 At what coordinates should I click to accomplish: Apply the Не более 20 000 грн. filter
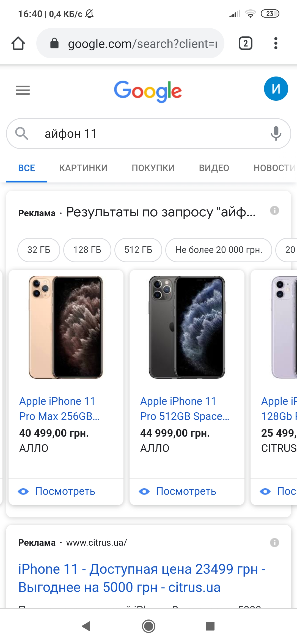click(219, 250)
